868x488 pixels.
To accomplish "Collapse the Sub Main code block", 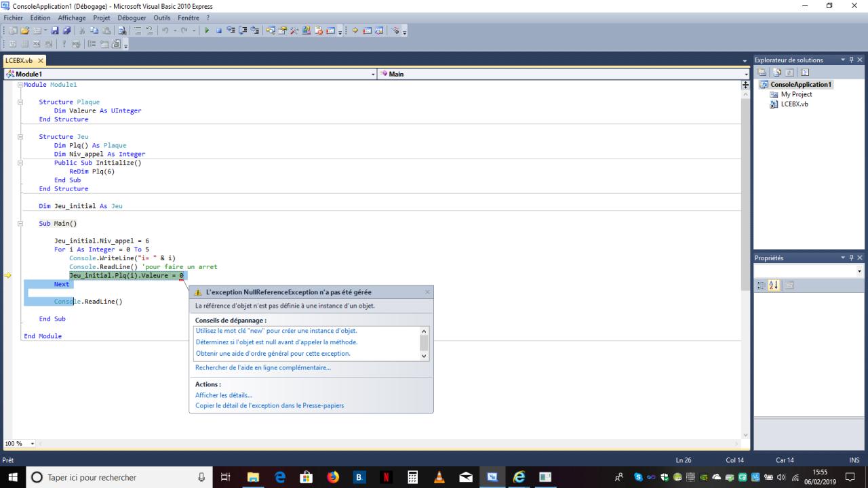I will (x=20, y=224).
